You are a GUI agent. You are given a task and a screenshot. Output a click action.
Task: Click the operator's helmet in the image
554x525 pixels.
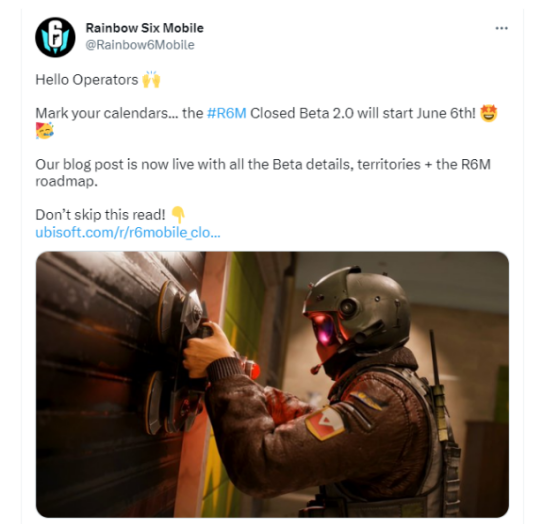click(357, 310)
